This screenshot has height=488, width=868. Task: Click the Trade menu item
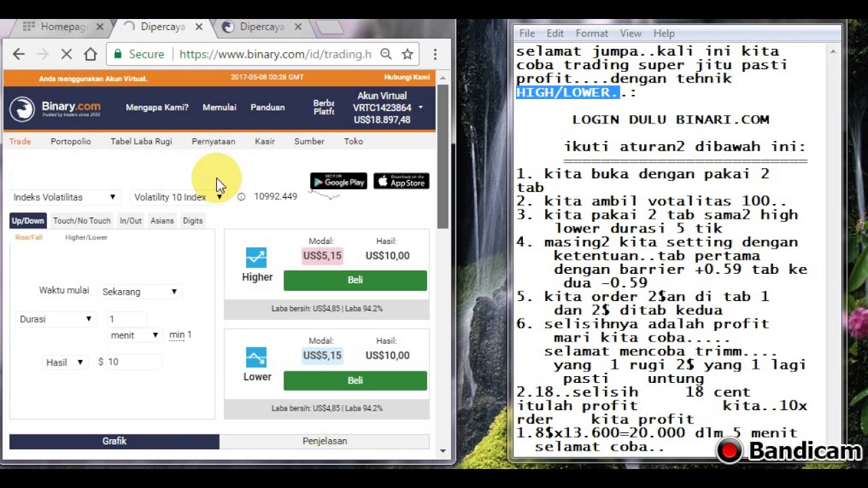20,141
